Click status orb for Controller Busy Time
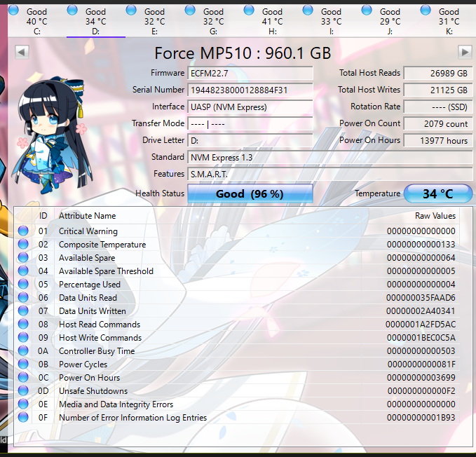Viewport: 476px width, 457px height. 23,350
